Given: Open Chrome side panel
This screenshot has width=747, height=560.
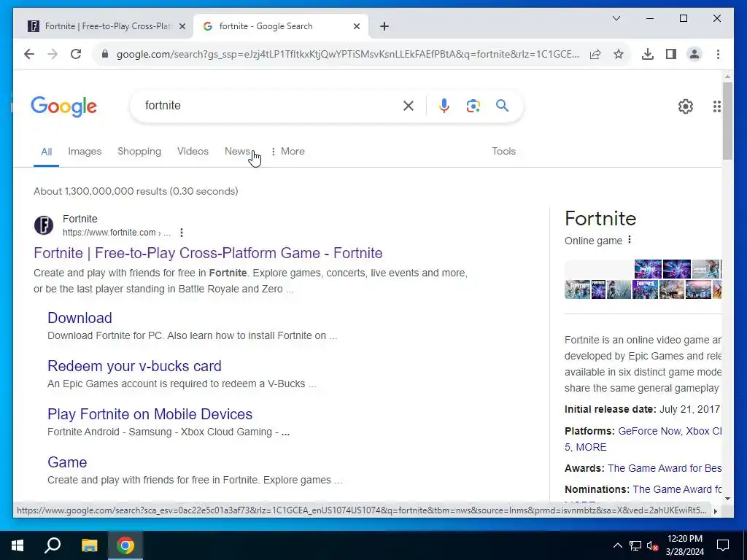Looking at the screenshot, I should (x=671, y=54).
